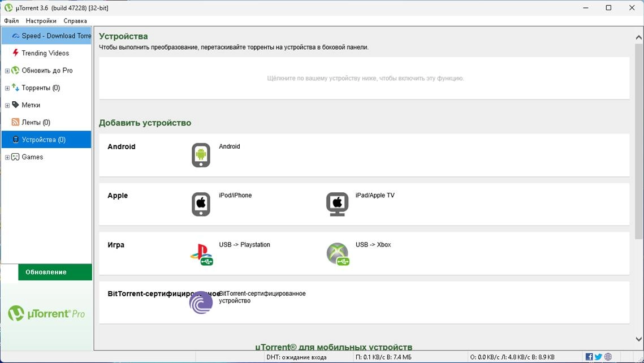Open Games in the sidebar
The image size is (644, 363).
32,157
